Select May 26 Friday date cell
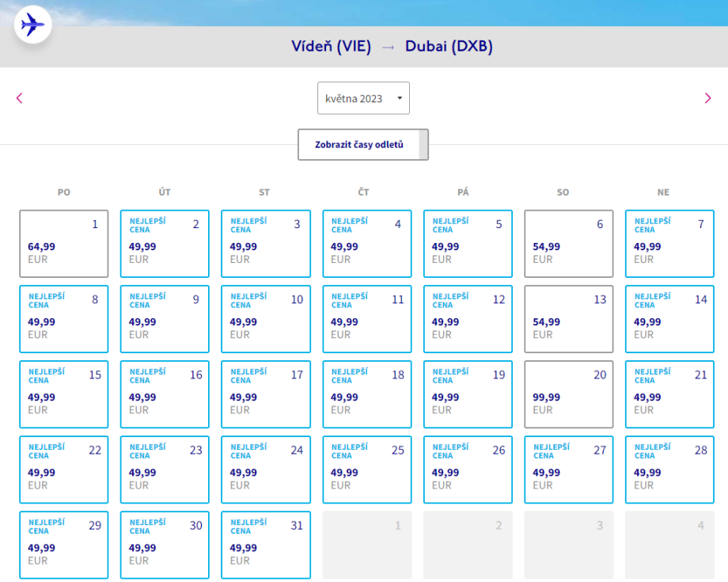The width and height of the screenshot is (728, 582). tap(468, 470)
